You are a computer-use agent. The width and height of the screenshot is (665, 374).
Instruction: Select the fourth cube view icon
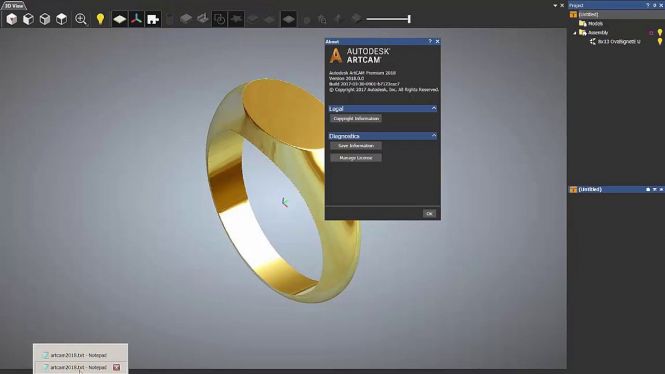pos(61,19)
